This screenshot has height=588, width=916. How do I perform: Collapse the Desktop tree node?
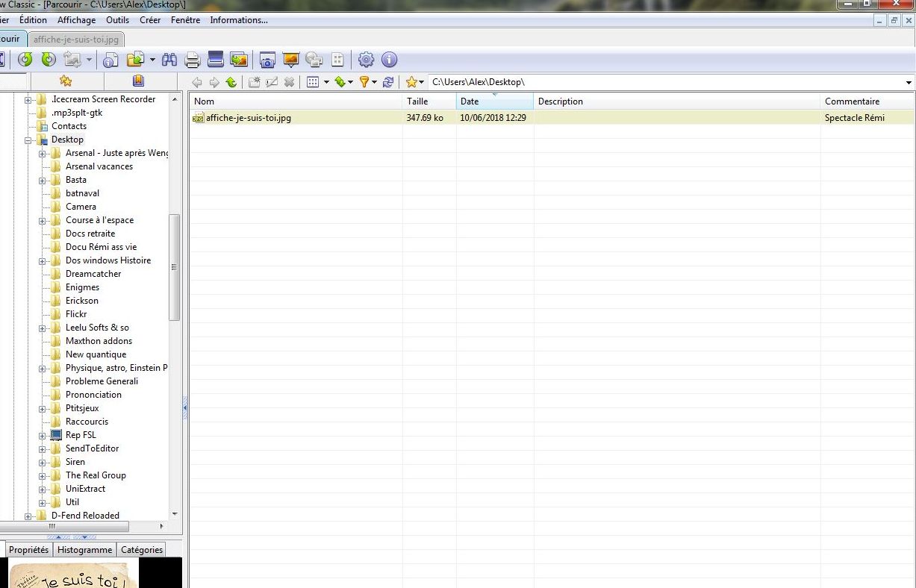coord(28,140)
